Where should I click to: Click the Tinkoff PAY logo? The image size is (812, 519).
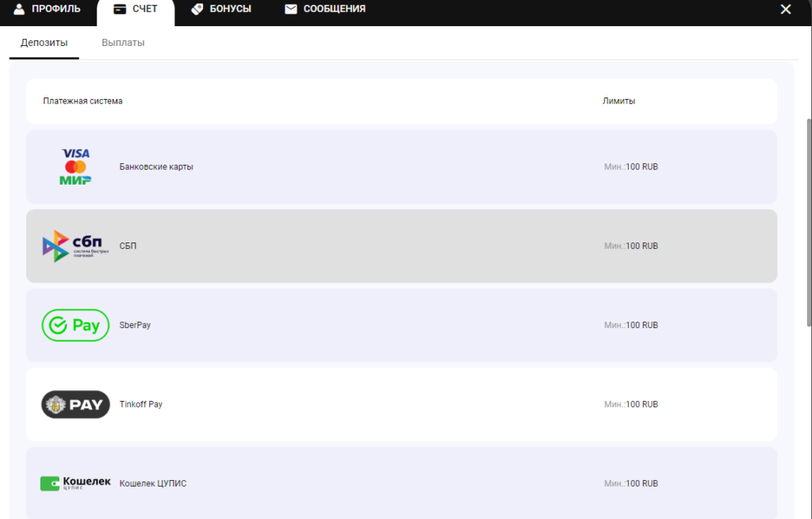click(75, 404)
